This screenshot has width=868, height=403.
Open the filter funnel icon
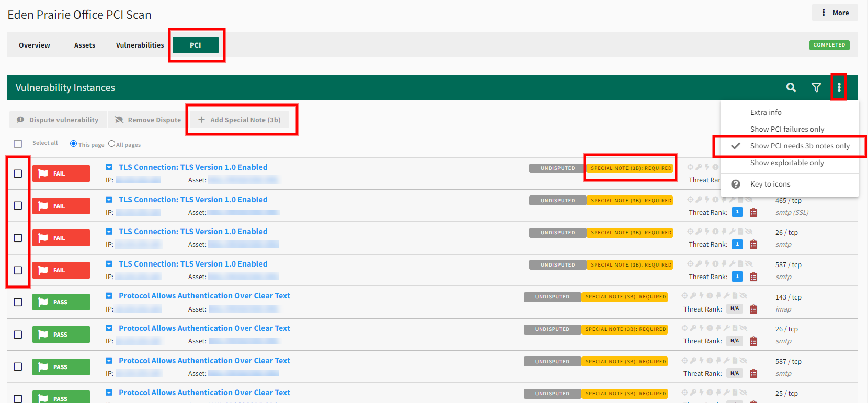coord(816,87)
